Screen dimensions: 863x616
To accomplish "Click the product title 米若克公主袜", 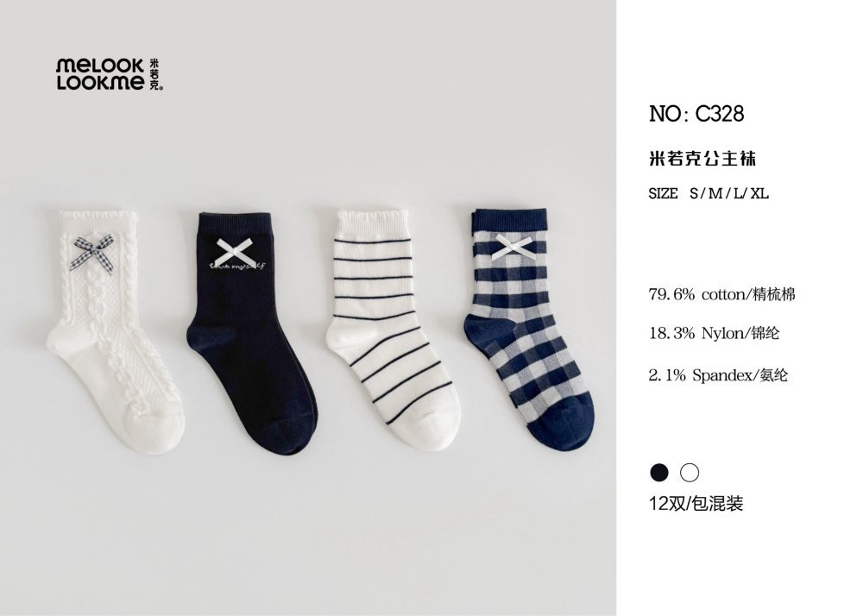I will [x=702, y=159].
